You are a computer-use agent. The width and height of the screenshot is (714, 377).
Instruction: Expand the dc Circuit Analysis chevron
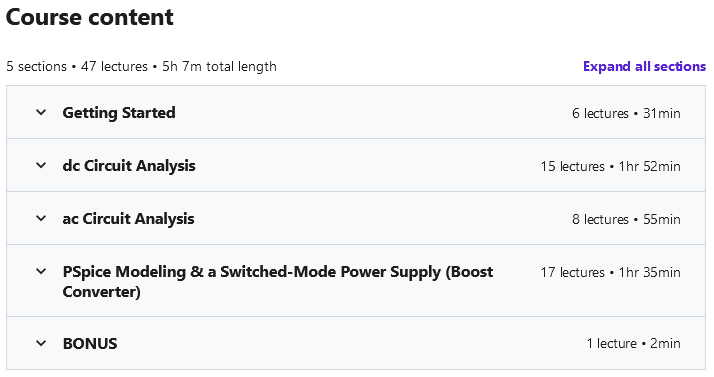click(x=41, y=165)
